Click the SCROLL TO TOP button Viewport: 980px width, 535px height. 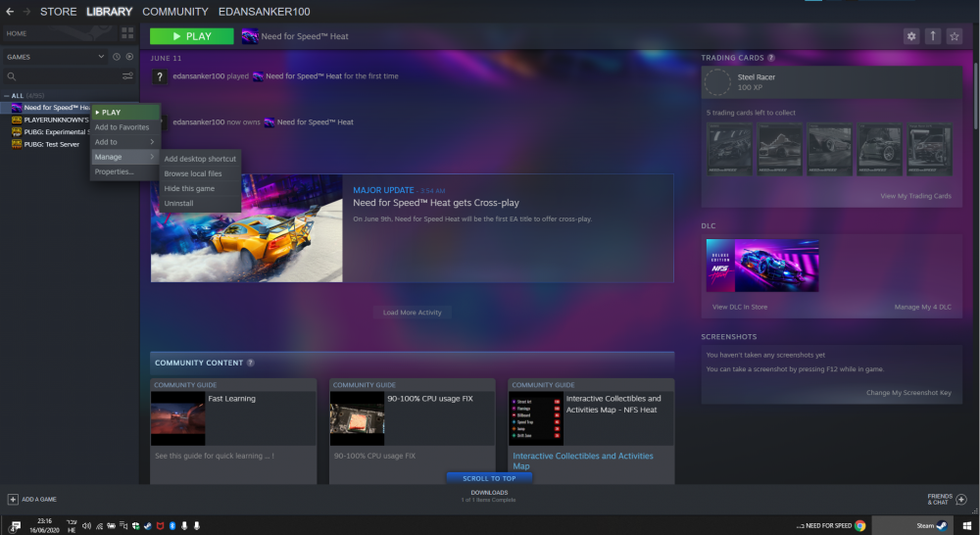[489, 478]
